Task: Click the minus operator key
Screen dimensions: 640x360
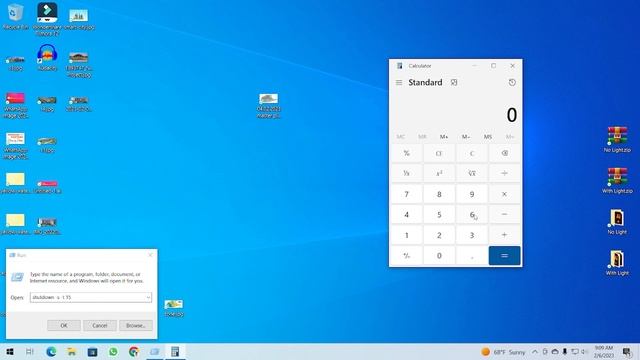Action: (x=504, y=214)
